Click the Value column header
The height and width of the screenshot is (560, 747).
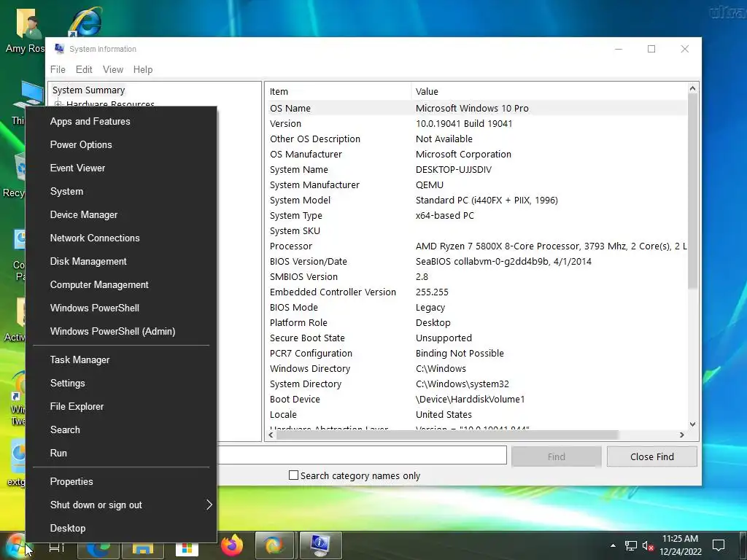549,91
